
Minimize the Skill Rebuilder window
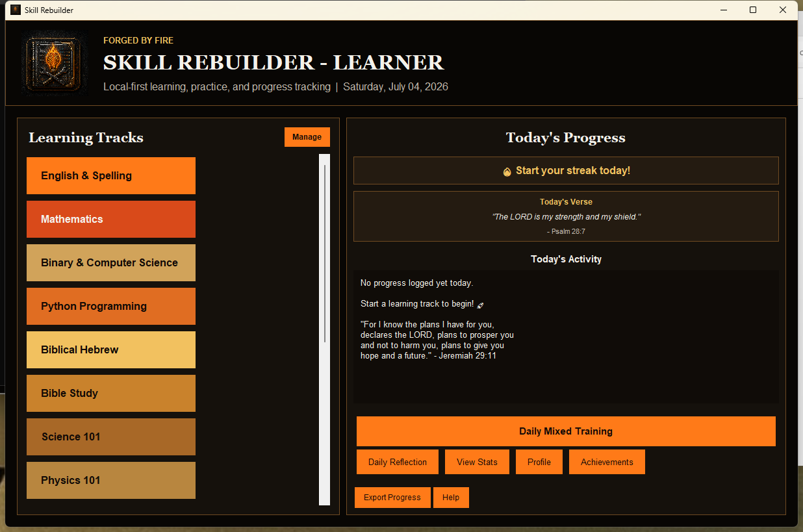[723, 10]
